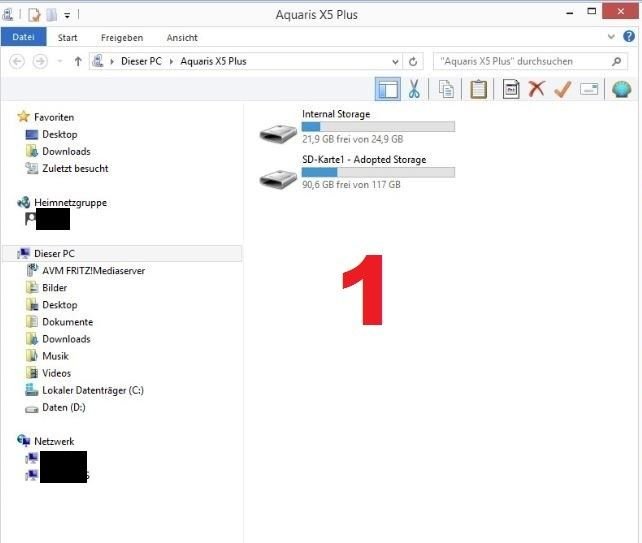Select Netzwerk in the navigation pane
The width and height of the screenshot is (642, 543).
pyautogui.click(x=54, y=441)
